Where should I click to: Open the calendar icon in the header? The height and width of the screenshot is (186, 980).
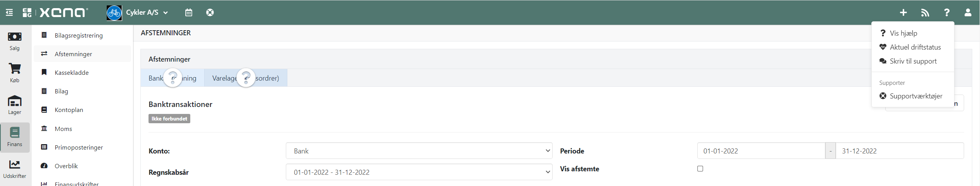[188, 12]
